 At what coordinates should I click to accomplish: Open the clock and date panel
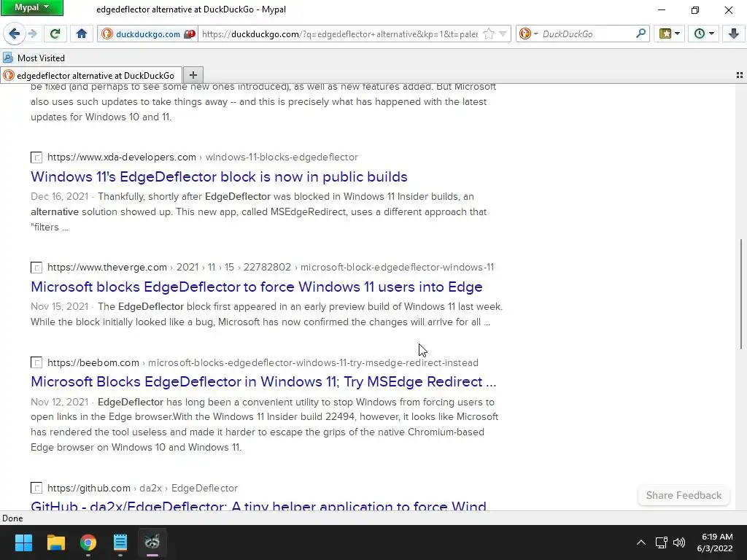[x=716, y=542]
